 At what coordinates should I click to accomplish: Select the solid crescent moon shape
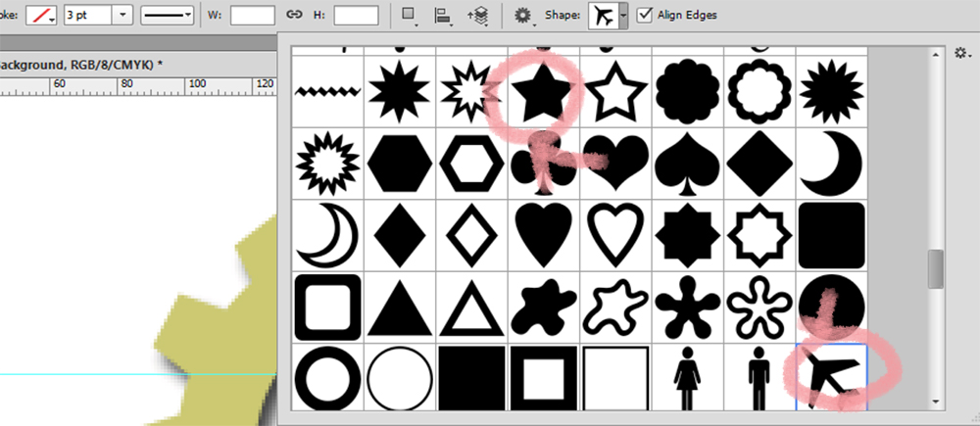tap(831, 164)
